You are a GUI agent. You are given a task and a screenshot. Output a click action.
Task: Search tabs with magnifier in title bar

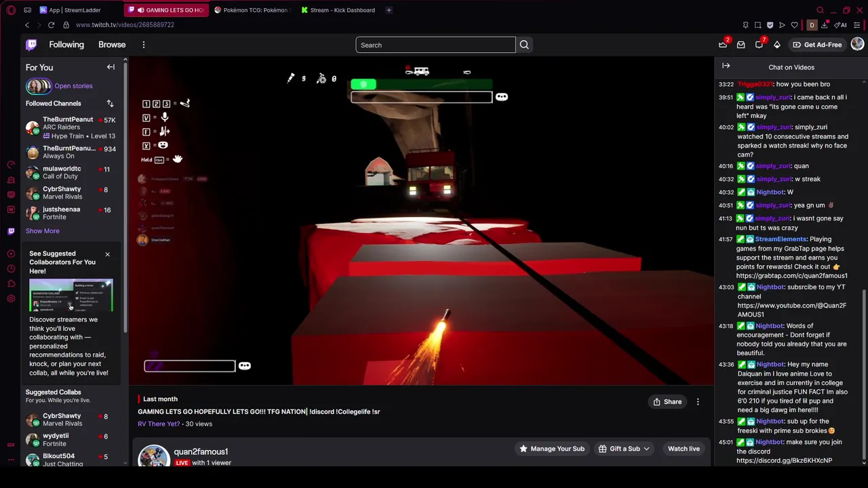(x=820, y=10)
